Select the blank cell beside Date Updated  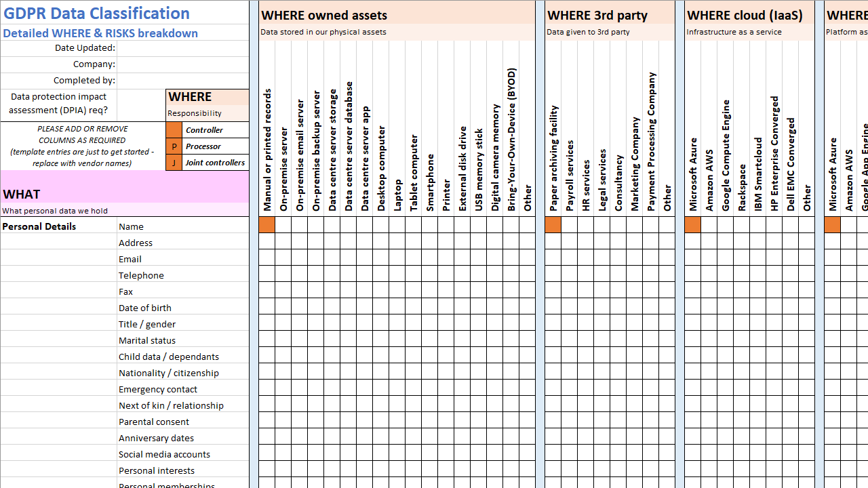pyautogui.click(x=182, y=48)
